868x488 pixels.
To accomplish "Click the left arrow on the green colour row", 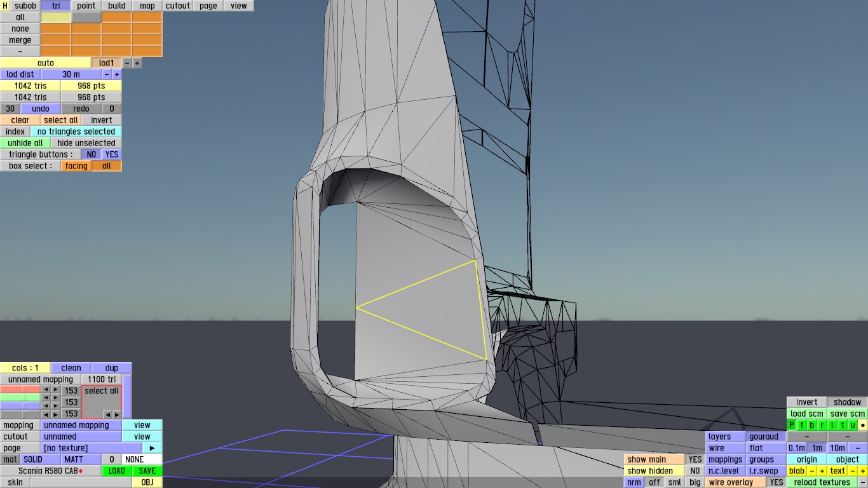I will [x=46, y=398].
